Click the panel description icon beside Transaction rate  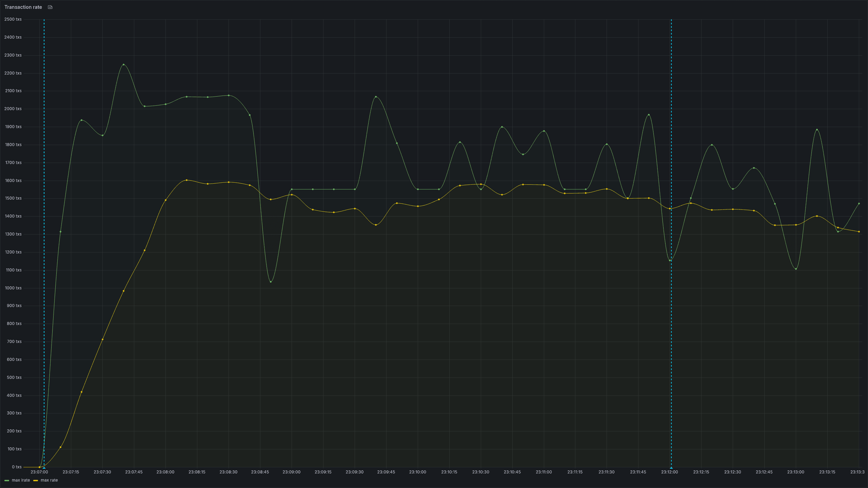tap(50, 7)
